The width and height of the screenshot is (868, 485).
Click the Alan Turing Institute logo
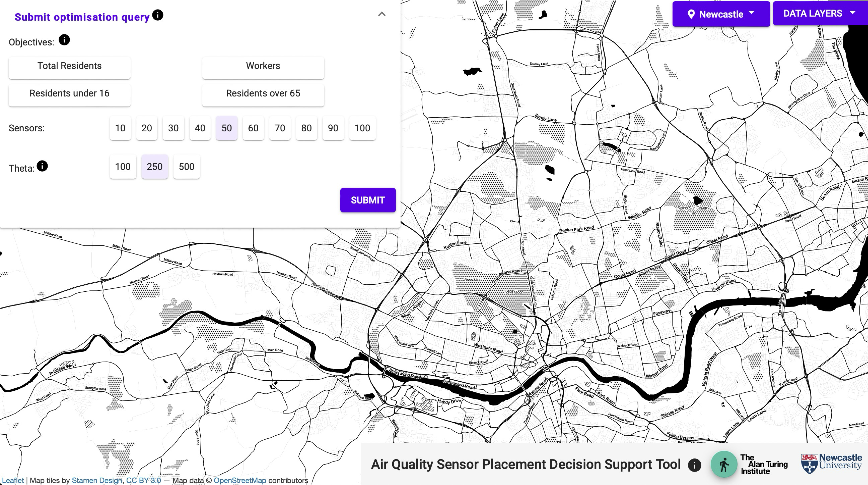click(x=764, y=464)
